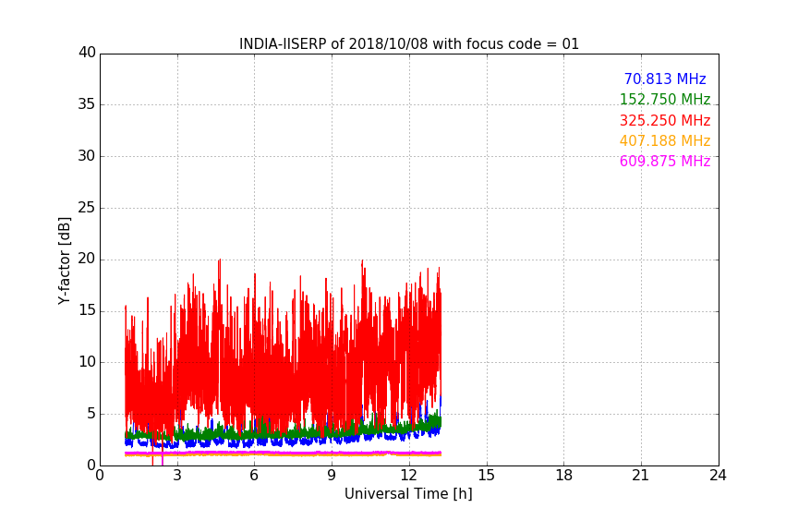The width and height of the screenshot is (798, 532).
Task: Click the Universal Time [h] axis label
Action: point(408,494)
